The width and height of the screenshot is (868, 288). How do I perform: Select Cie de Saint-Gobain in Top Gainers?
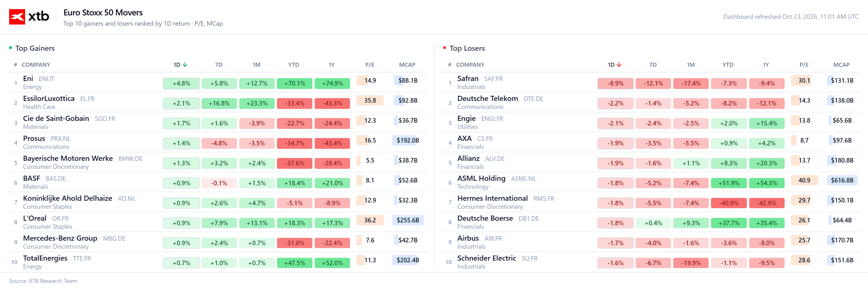[56, 118]
